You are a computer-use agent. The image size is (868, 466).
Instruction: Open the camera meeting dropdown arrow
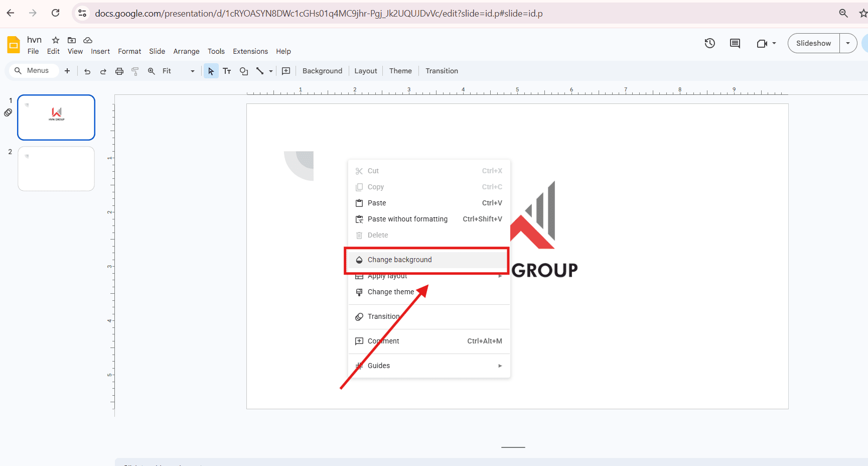pos(774,43)
